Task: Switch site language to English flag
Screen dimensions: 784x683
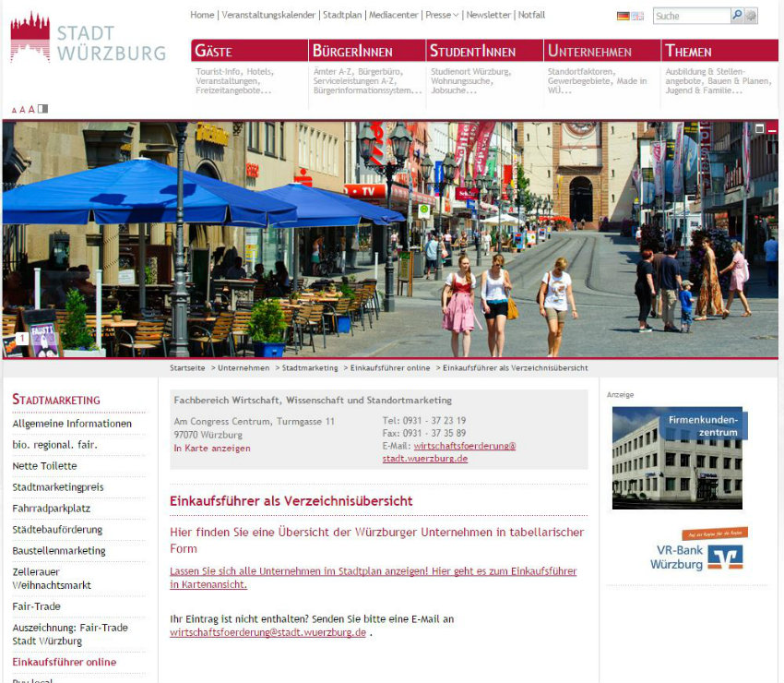Action: pos(637,16)
